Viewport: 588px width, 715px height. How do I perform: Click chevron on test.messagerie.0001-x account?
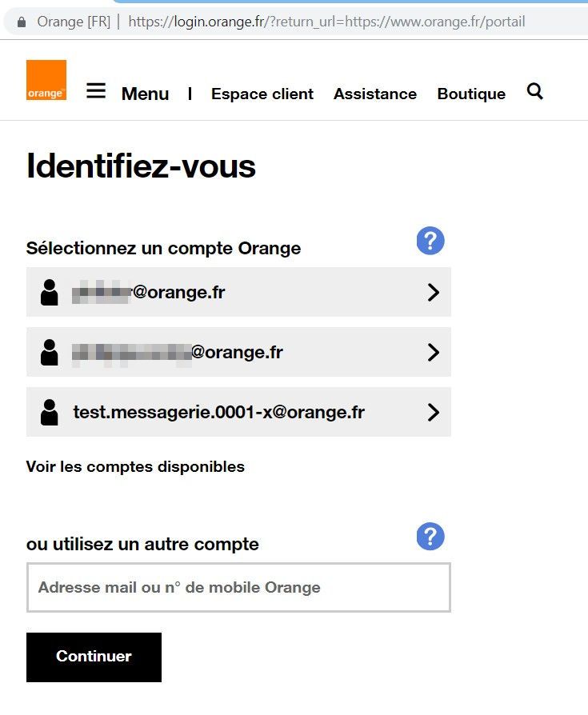click(x=433, y=413)
